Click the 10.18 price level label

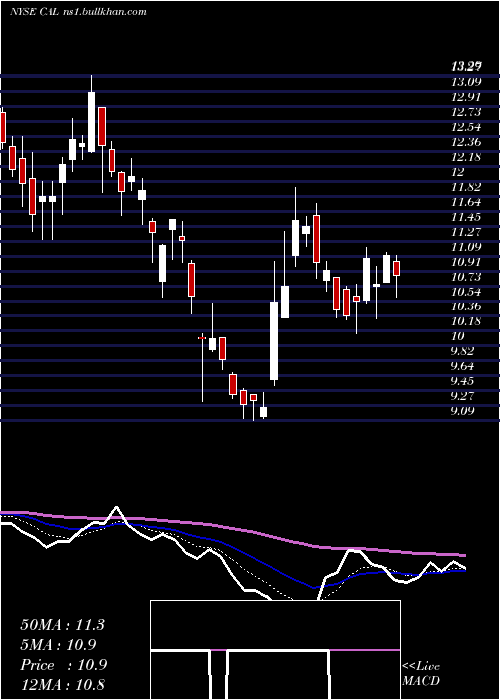(x=466, y=321)
